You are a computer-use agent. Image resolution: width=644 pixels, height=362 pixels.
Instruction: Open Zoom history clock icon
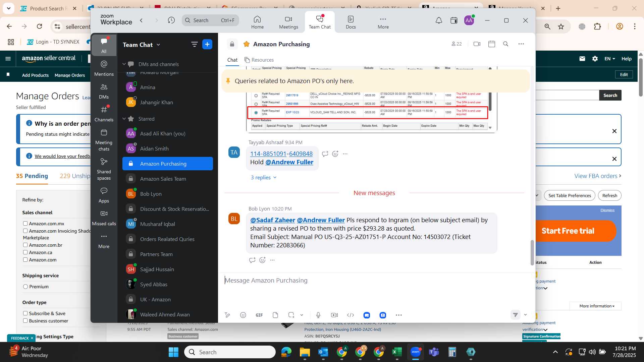(x=171, y=20)
